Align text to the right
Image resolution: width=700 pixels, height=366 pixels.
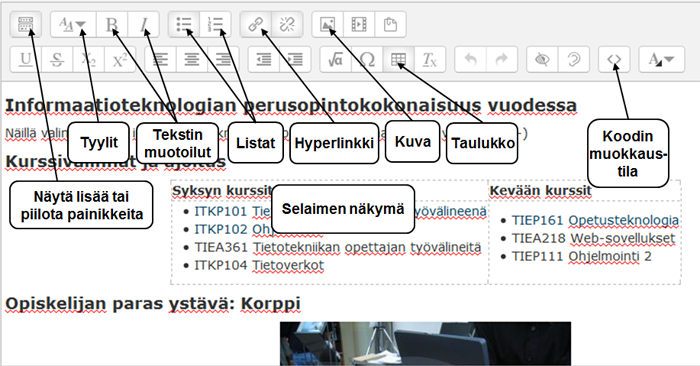pos(223,59)
